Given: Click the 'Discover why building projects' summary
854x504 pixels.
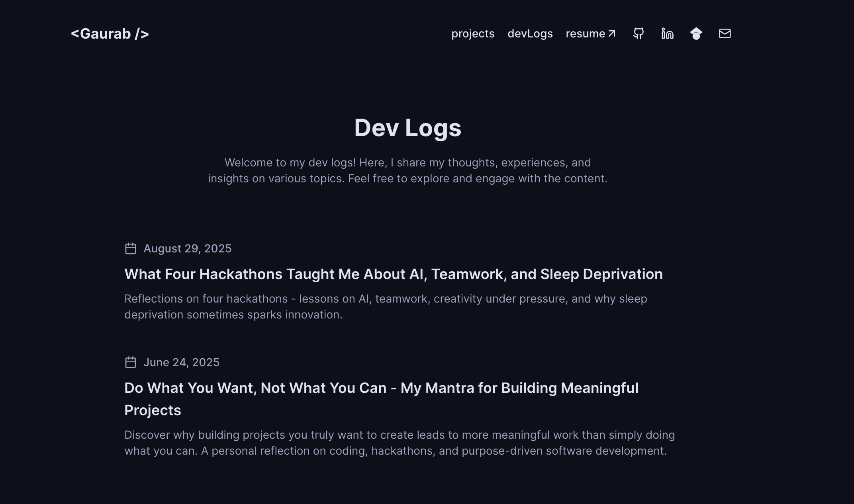Looking at the screenshot, I should click(x=400, y=443).
